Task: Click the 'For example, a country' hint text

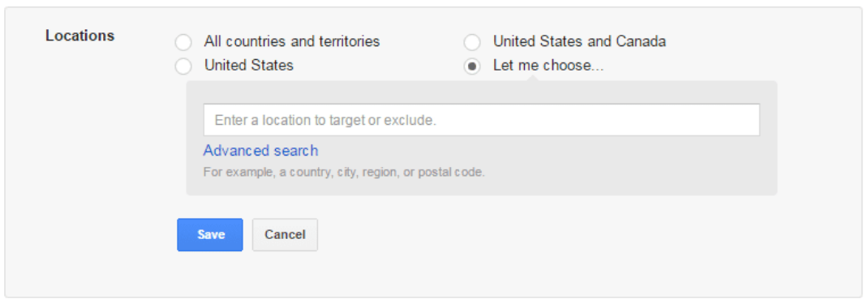Action: [344, 172]
